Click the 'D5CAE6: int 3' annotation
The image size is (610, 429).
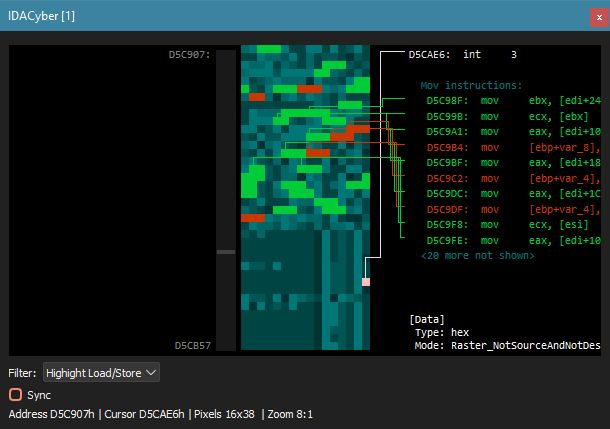(x=463, y=54)
